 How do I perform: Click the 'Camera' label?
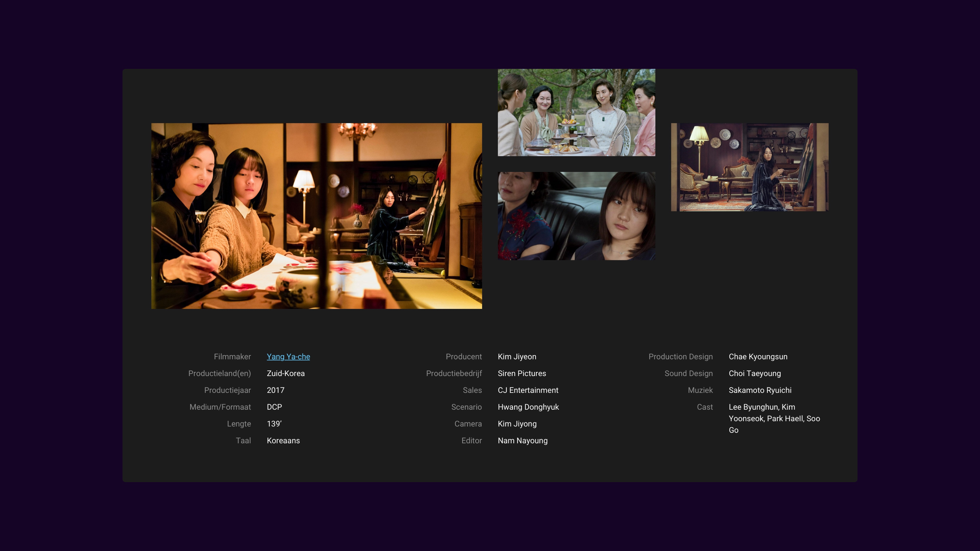468,424
